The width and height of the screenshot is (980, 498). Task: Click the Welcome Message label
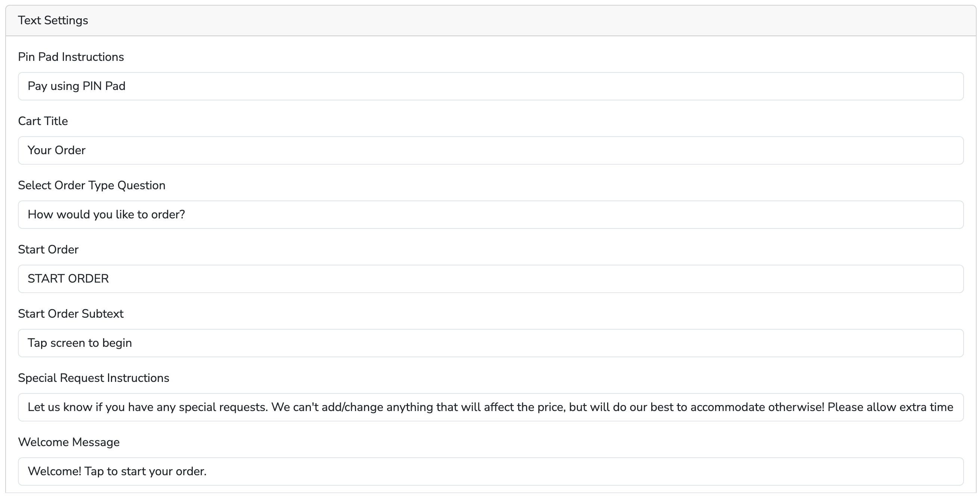(68, 442)
